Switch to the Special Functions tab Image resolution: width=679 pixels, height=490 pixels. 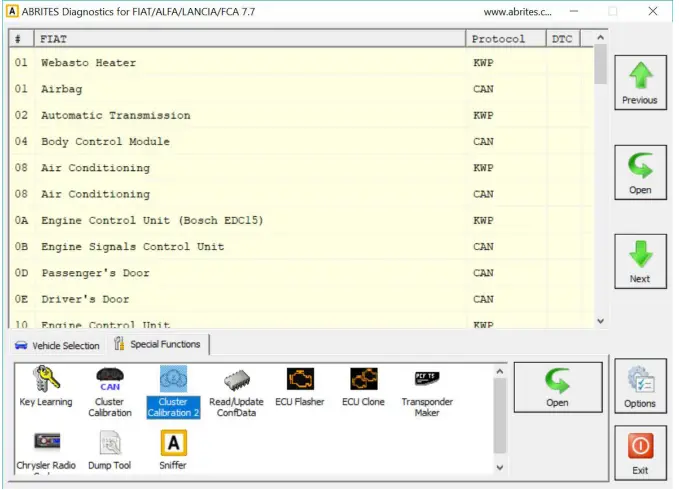coord(158,344)
